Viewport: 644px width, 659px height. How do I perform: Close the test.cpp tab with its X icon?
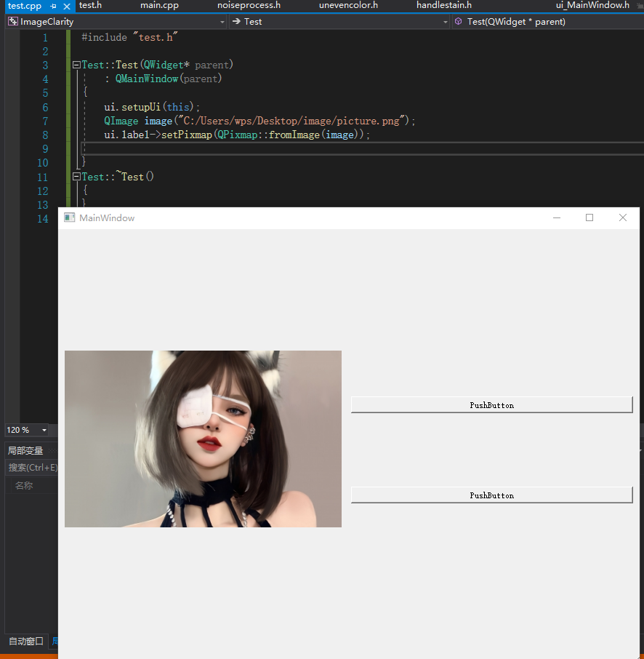click(x=67, y=6)
